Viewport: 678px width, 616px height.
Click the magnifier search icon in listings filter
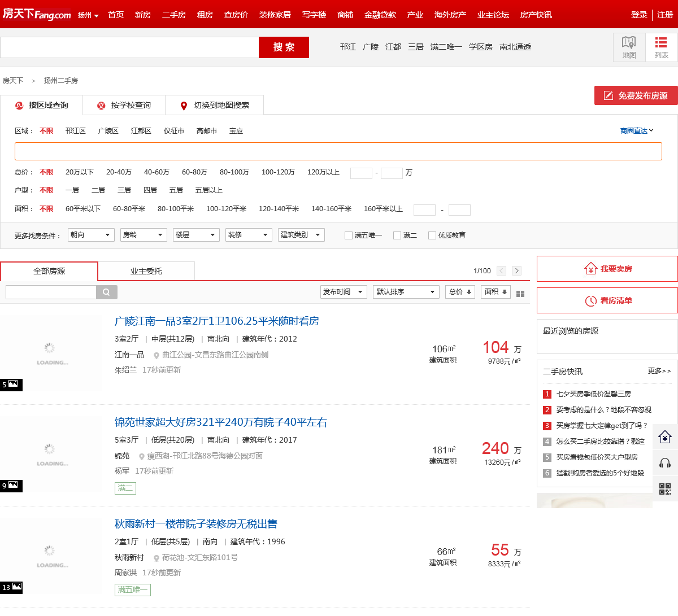[106, 292]
